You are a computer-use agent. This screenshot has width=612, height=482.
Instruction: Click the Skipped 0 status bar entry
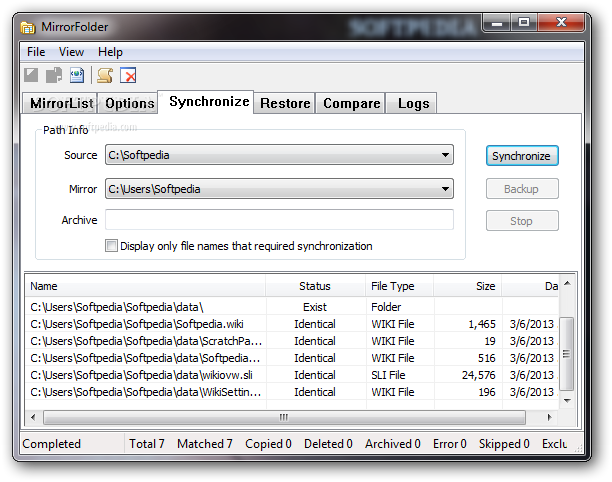[x=504, y=444]
